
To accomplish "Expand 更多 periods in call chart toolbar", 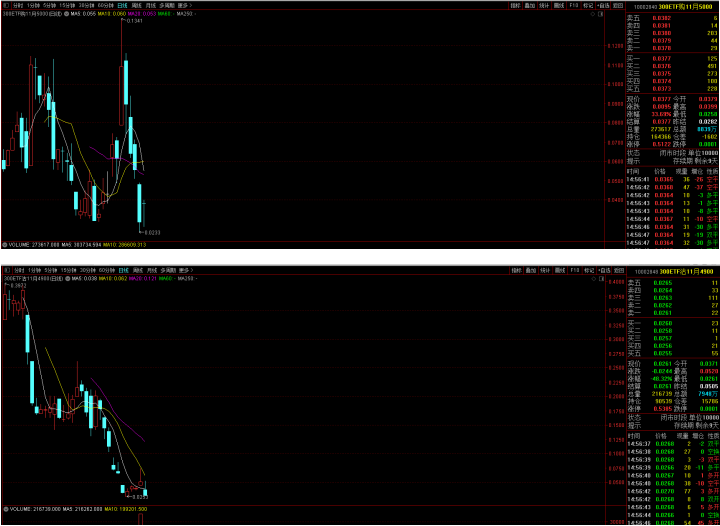I will tap(184, 5).
